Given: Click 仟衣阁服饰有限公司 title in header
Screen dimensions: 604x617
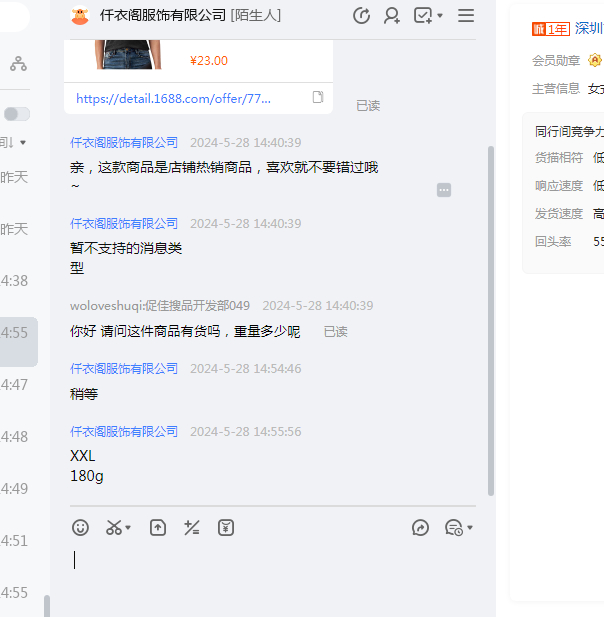Looking at the screenshot, I should [x=163, y=16].
